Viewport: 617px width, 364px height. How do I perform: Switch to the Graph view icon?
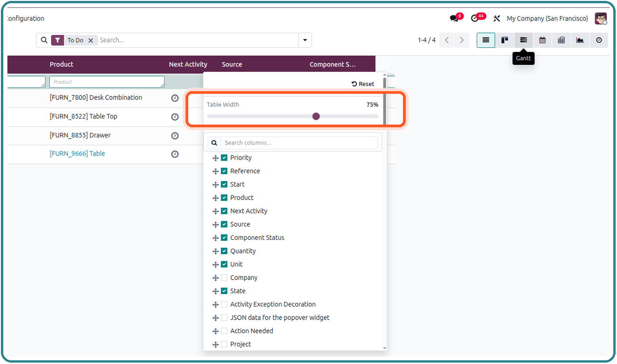tap(580, 40)
